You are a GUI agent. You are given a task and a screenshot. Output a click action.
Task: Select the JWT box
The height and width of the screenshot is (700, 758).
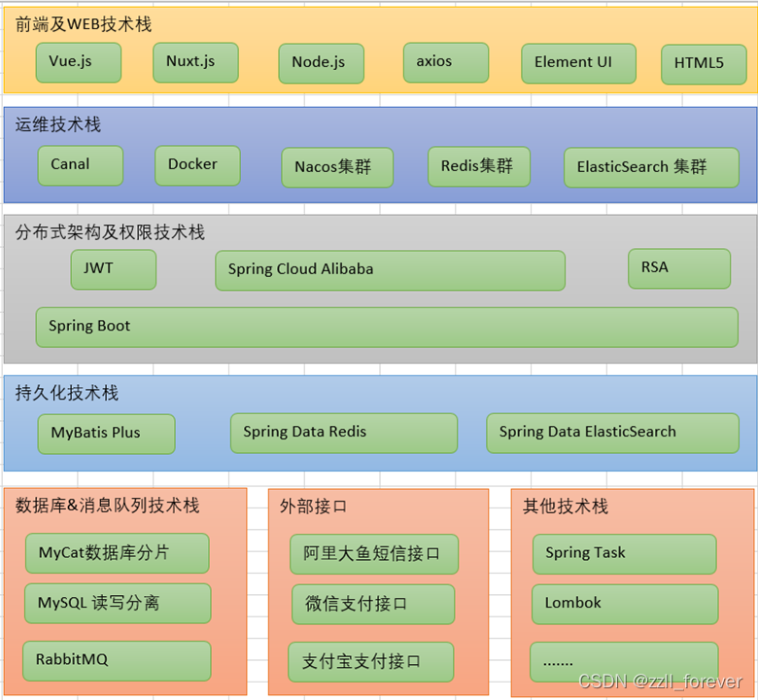pos(114,269)
